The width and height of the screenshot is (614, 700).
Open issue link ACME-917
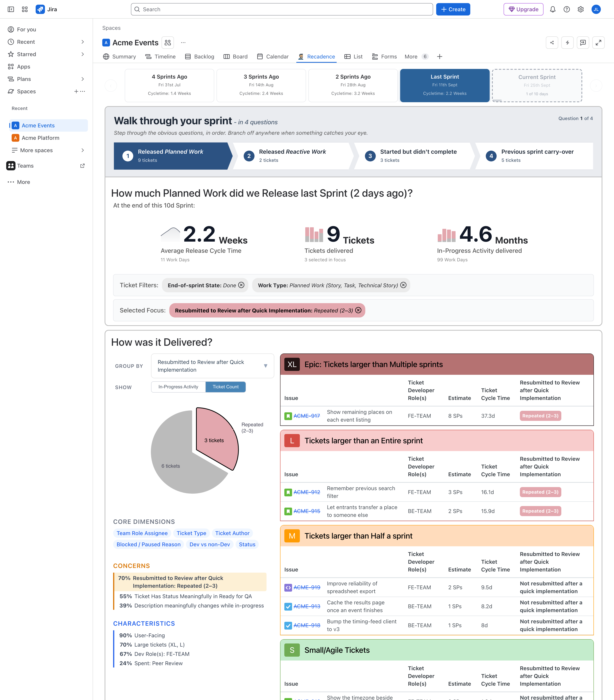[307, 416]
